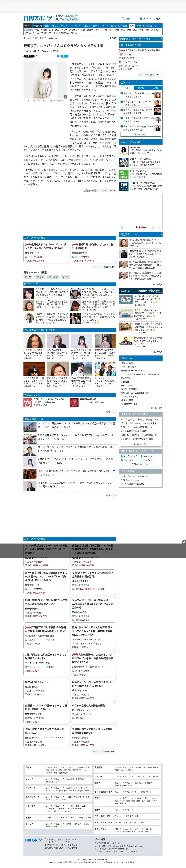Close the overlay ad with the X button

[x=184, y=542]
